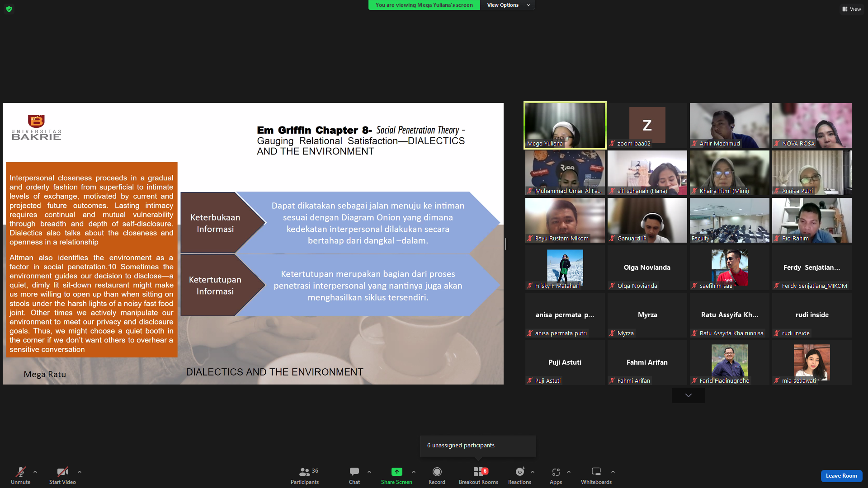Open the Chat panel icon
868x488 pixels.
pos(354,472)
